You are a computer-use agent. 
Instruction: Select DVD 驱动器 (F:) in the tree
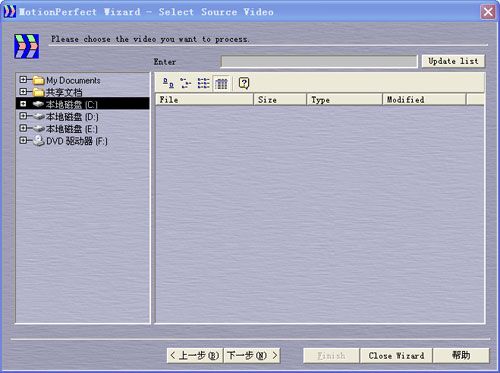77,141
